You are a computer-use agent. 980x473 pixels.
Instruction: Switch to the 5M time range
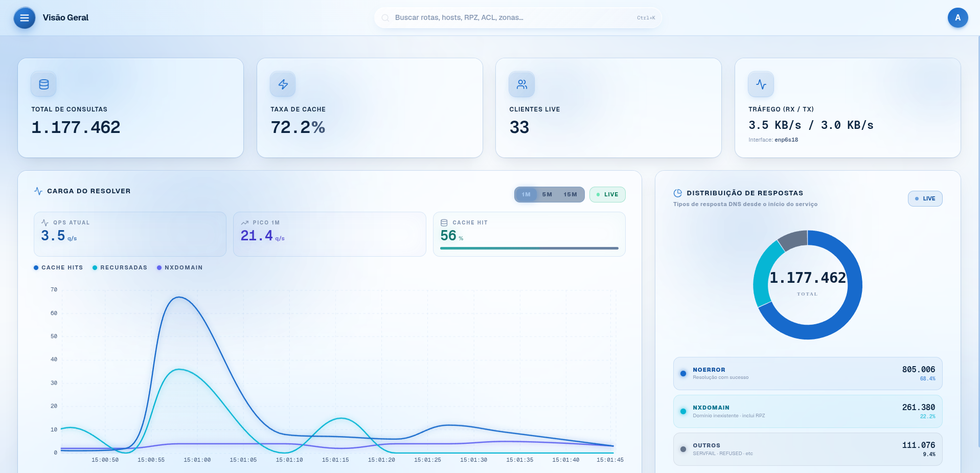(x=547, y=194)
